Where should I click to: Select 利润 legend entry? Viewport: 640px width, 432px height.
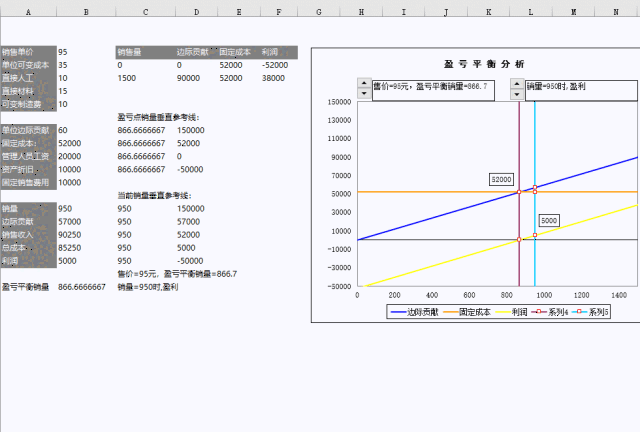pyautogui.click(x=511, y=312)
